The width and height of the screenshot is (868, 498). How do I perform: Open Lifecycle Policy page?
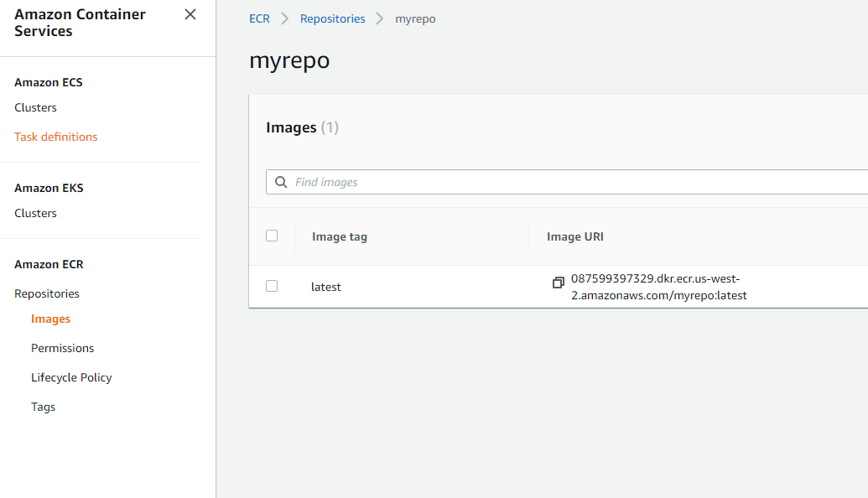click(71, 377)
